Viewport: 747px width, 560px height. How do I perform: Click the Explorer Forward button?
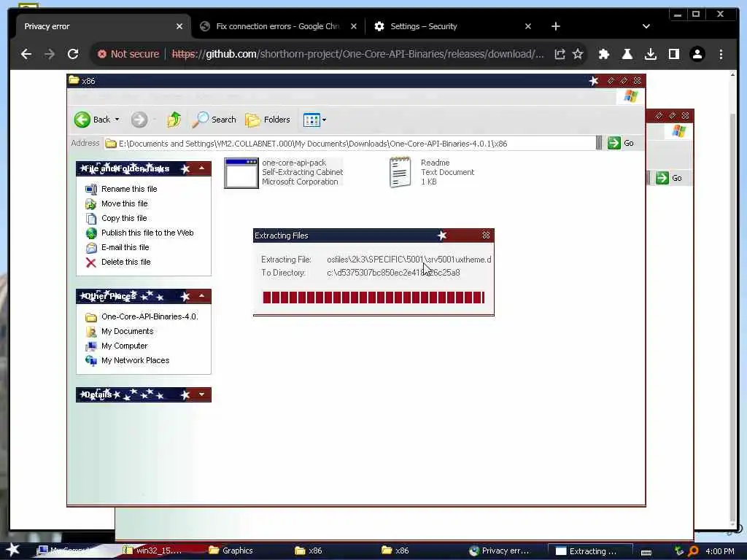pos(139,120)
